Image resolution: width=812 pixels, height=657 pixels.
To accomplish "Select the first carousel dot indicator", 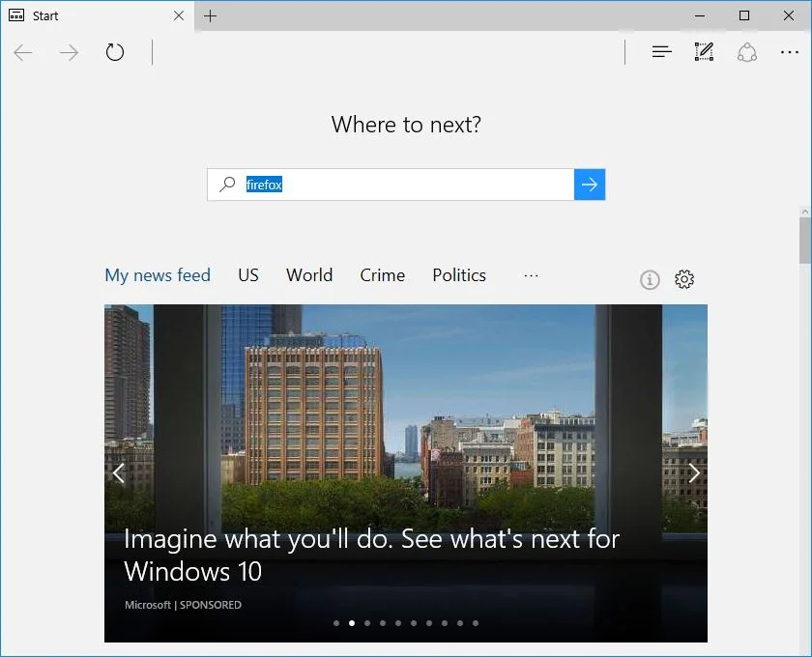I will click(336, 623).
